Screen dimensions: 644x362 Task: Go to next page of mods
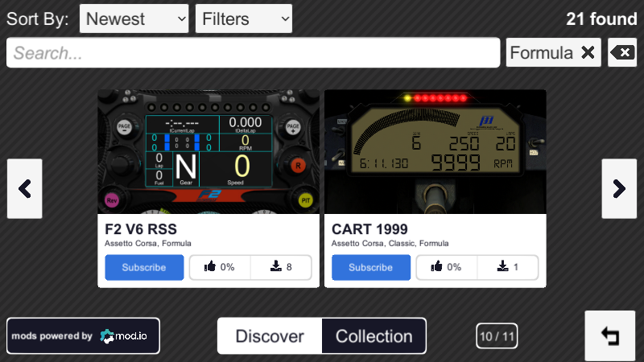[x=619, y=189]
